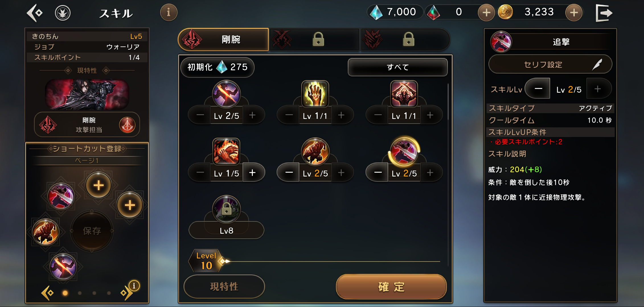Add gold coins with plus icon

[x=574, y=13]
